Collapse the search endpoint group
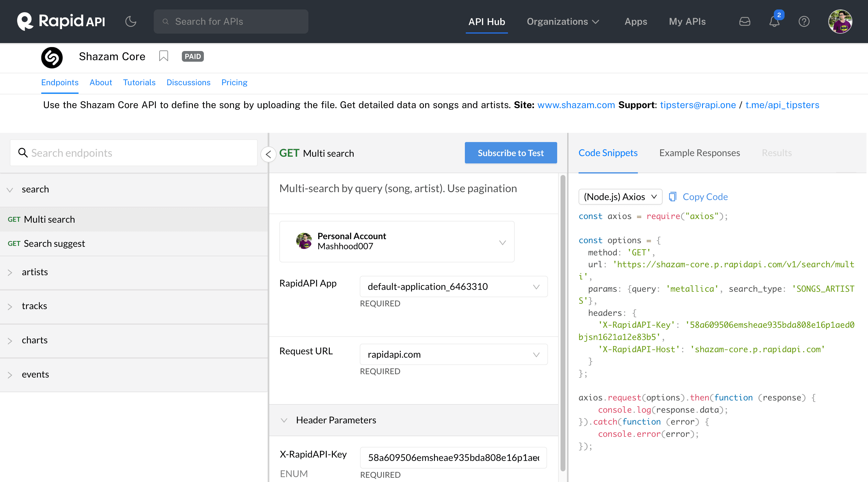The image size is (868, 482). (134, 190)
